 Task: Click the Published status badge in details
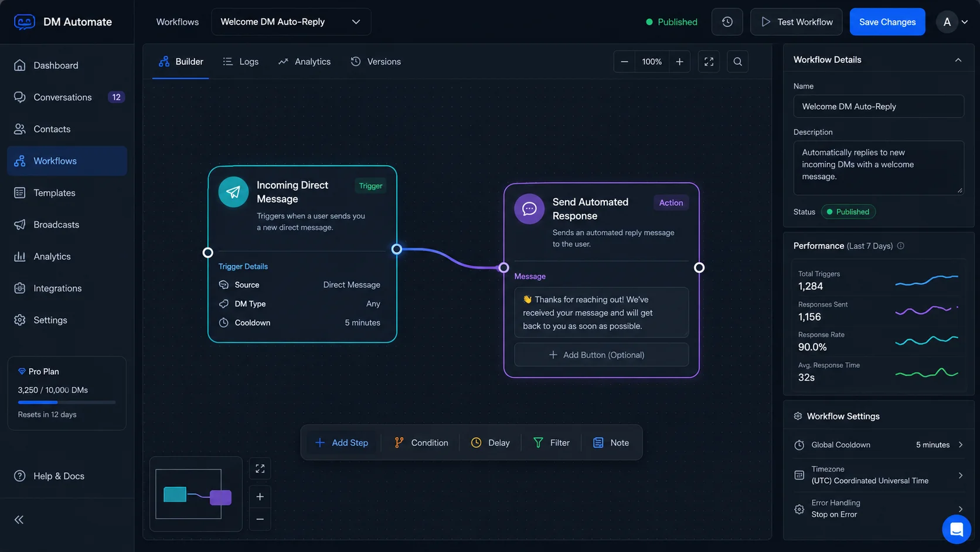(x=848, y=212)
